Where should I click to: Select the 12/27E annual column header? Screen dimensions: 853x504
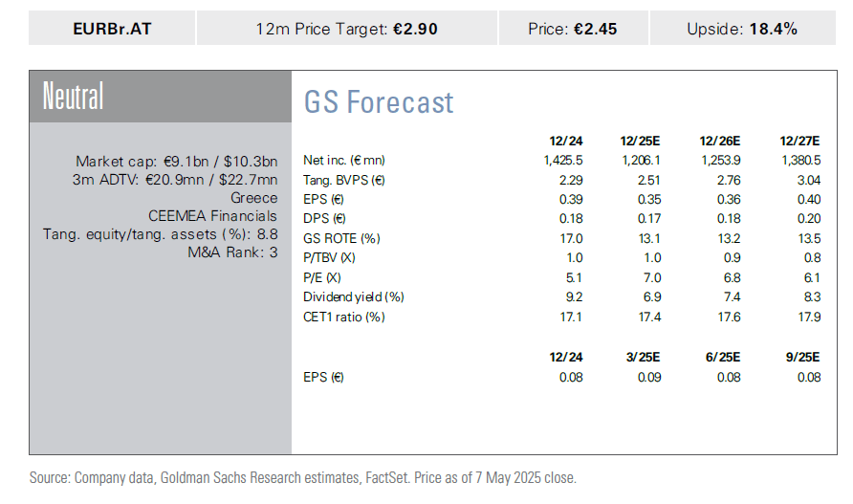800,142
